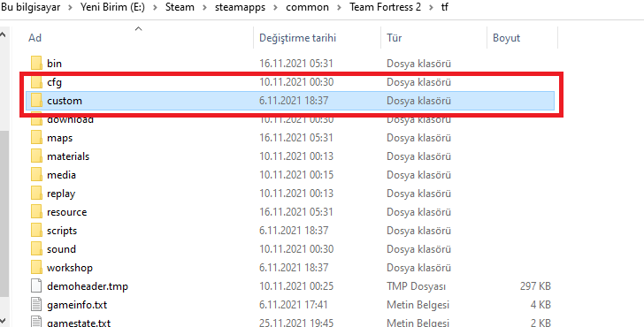This screenshot has width=644, height=327.
Task: Expand the chevron after Yeni Birim (E:)
Action: [156, 7]
